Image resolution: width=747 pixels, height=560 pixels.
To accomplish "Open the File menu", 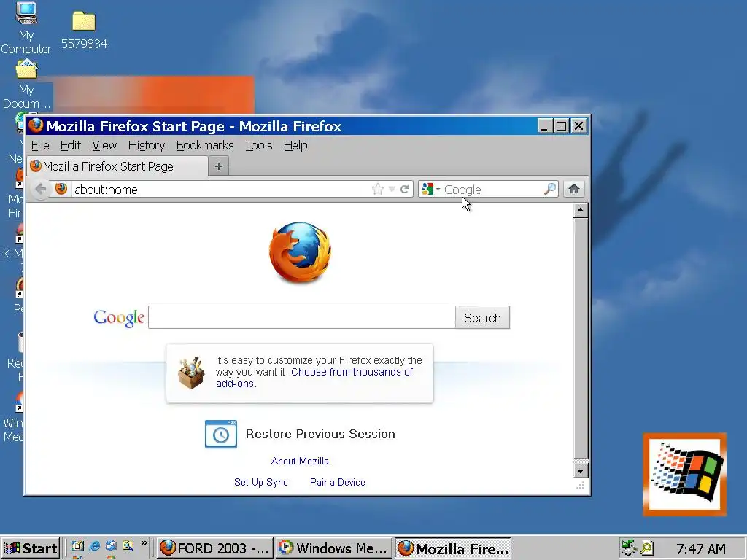I will 40,145.
